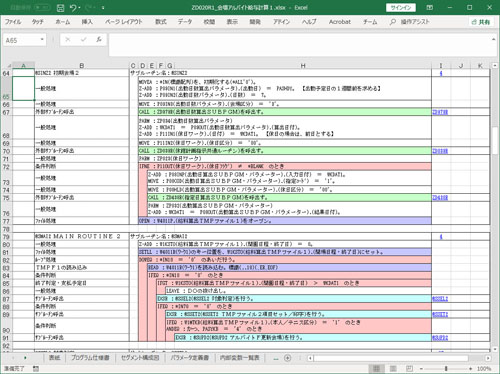Screen dimensions: 500x374
Task: Open the Customize Quick Access Toolbar arrow
Action: point(103,8)
